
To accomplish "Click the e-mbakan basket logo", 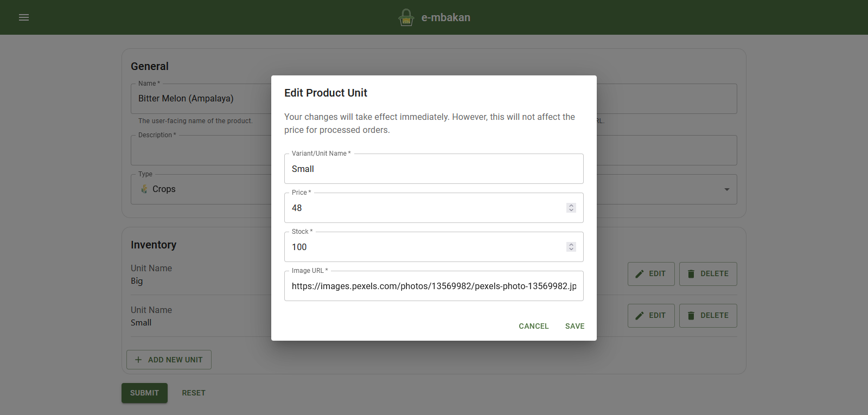I will point(406,17).
